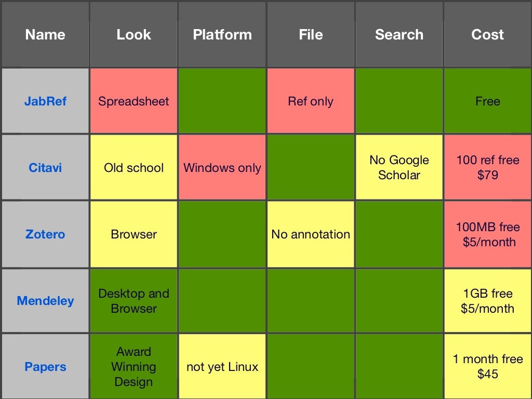Viewport: 532px width, 399px height.
Task: Click the 1GB free $5/month cell
Action: (x=488, y=301)
